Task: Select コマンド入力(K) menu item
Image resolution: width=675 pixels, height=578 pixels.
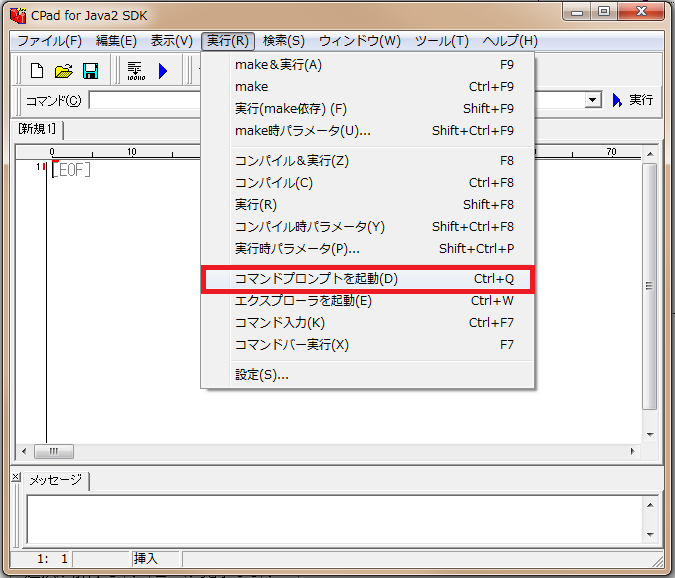Action: point(368,323)
